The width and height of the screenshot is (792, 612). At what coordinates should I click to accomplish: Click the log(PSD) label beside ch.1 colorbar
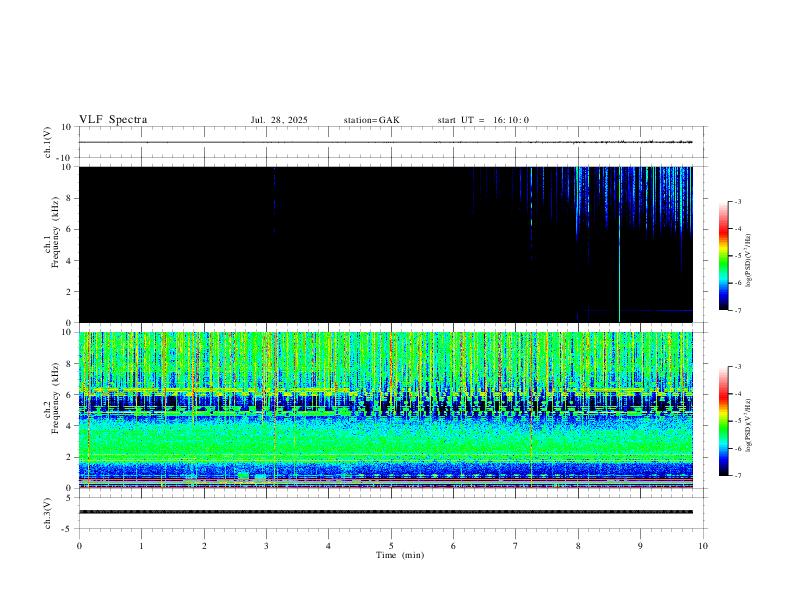[x=748, y=260]
